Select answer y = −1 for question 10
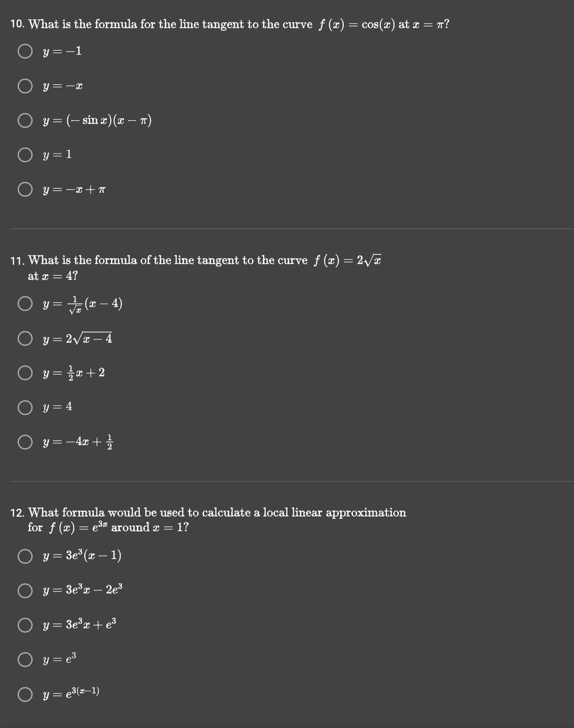 25,52
